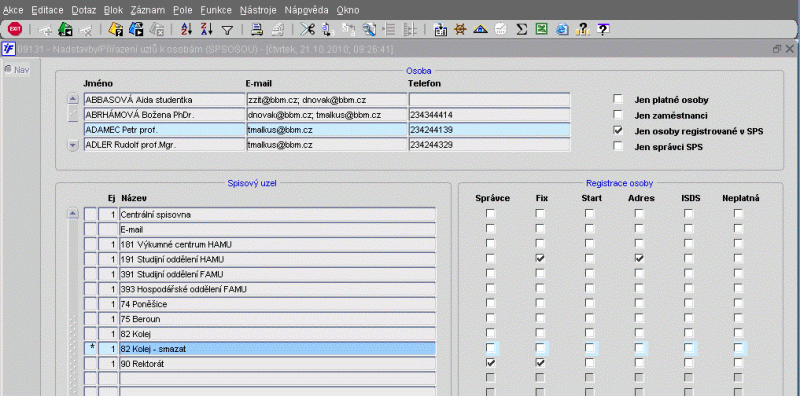The width and height of the screenshot is (800, 396).
Task: Enable Jen správci SPS checkbox
Action: [x=618, y=146]
